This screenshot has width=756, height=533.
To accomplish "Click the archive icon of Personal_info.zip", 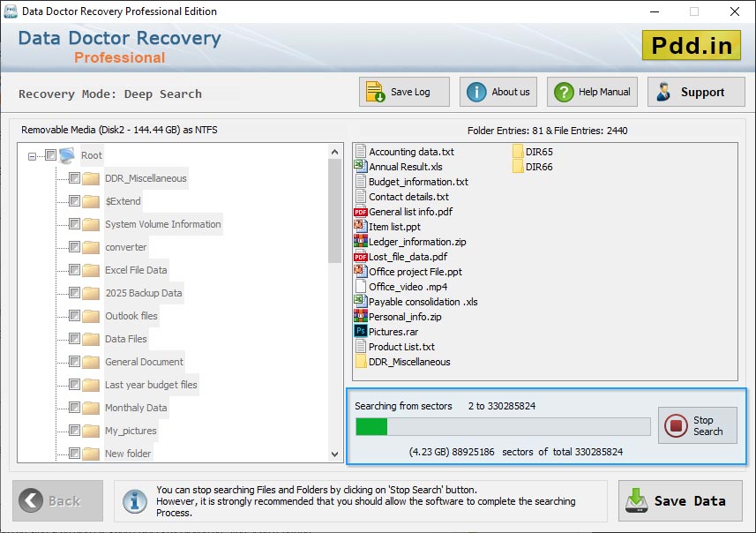I will pos(361,316).
